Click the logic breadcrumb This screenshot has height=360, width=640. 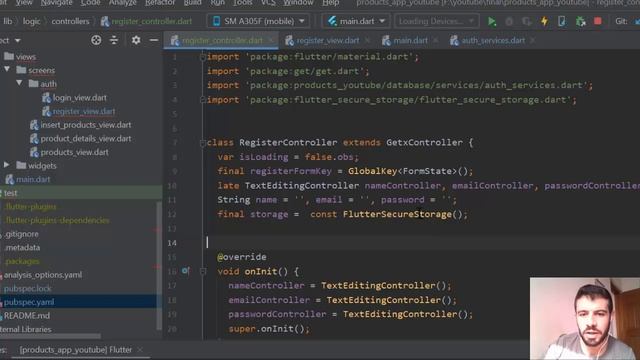[x=31, y=21]
